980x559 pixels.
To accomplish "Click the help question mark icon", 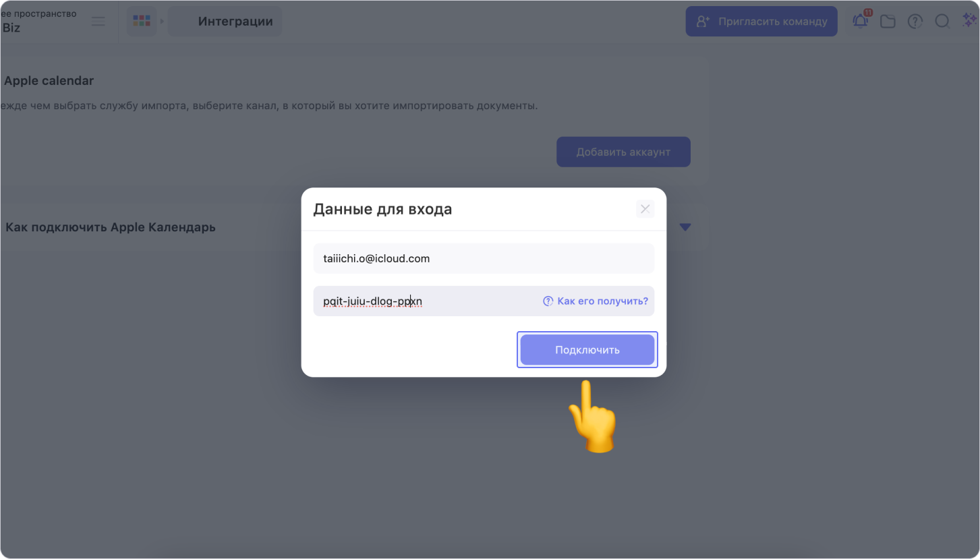I will [x=915, y=22].
